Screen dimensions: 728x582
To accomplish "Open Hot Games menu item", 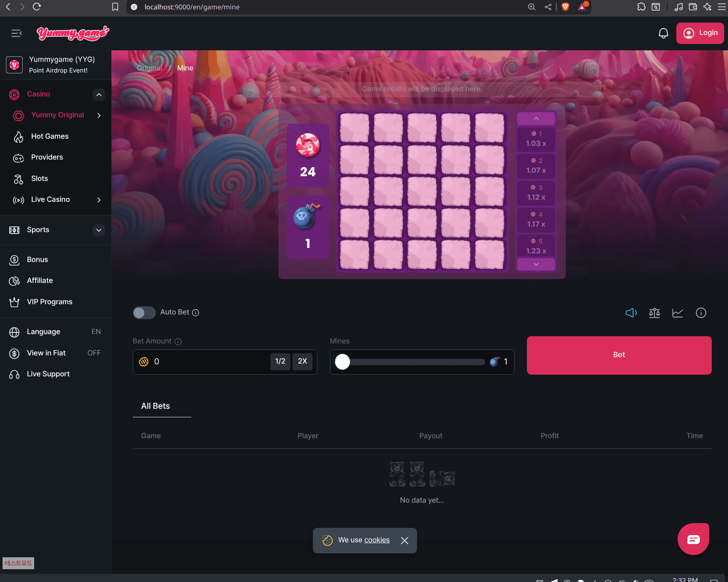I will [50, 136].
